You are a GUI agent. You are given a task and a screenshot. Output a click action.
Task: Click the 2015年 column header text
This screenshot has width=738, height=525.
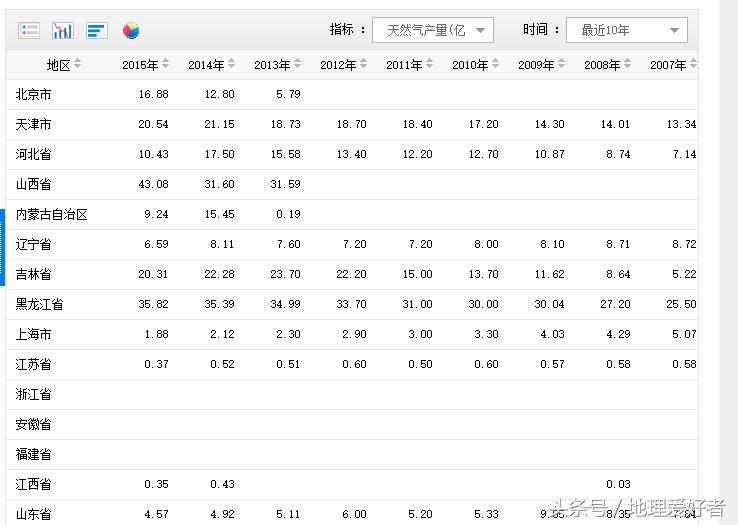coord(140,65)
